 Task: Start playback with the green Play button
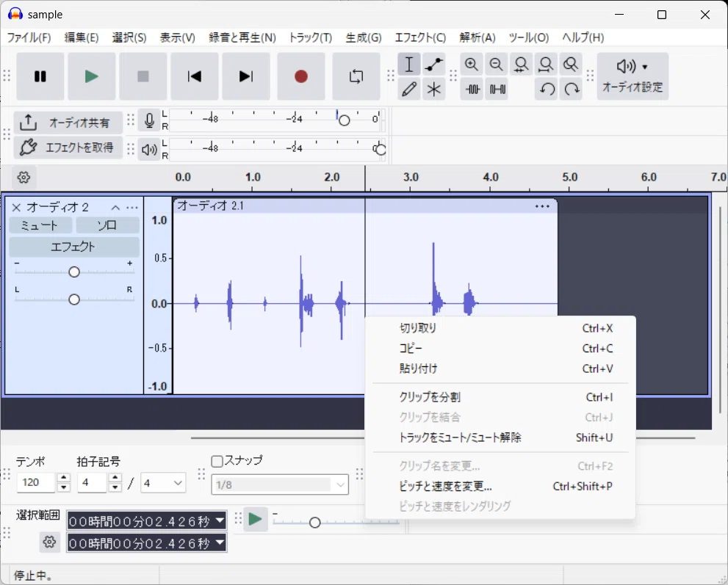(92, 76)
